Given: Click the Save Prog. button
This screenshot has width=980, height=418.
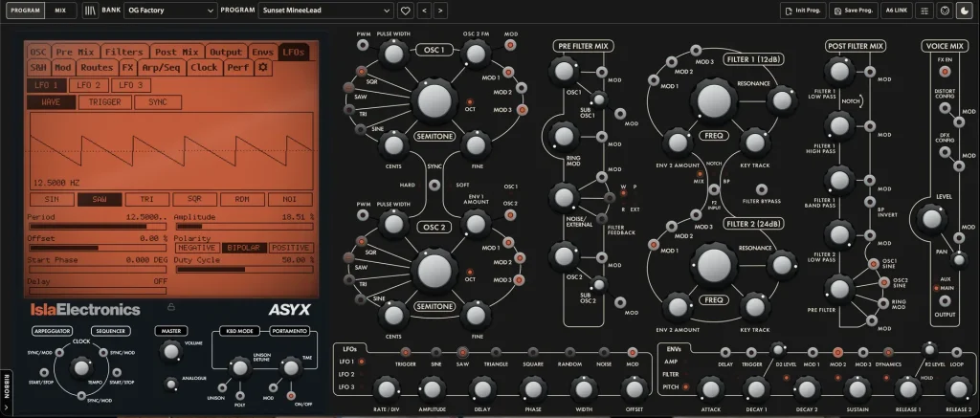Looking at the screenshot, I should tap(853, 11).
